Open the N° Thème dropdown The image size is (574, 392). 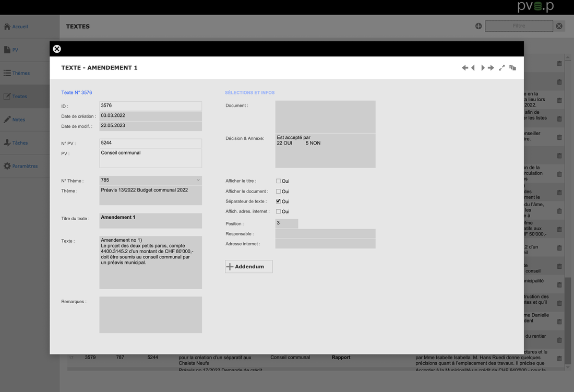point(150,180)
